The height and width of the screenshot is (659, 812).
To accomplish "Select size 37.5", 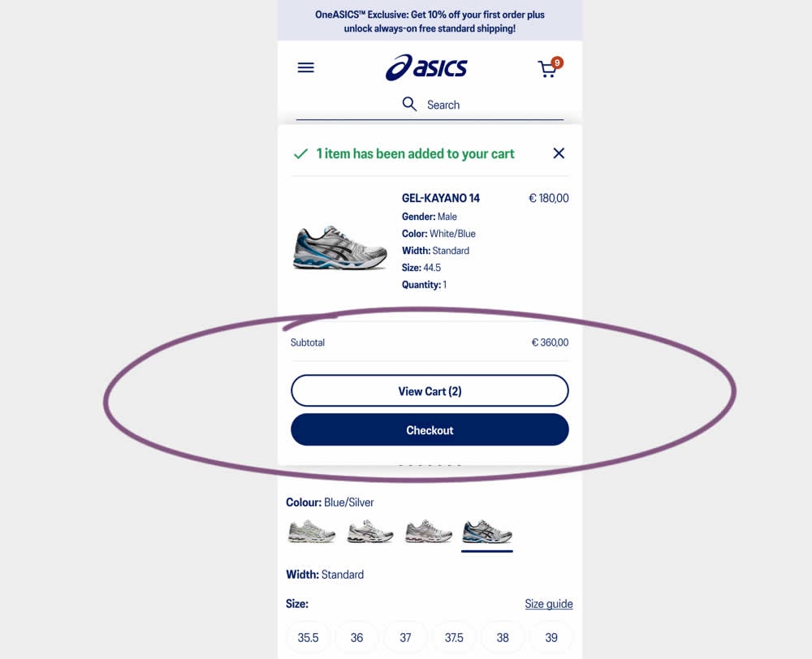I will point(454,637).
